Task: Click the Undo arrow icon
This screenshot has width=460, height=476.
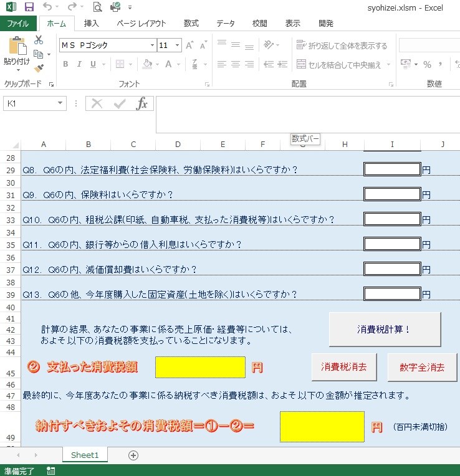Action: click(x=47, y=6)
